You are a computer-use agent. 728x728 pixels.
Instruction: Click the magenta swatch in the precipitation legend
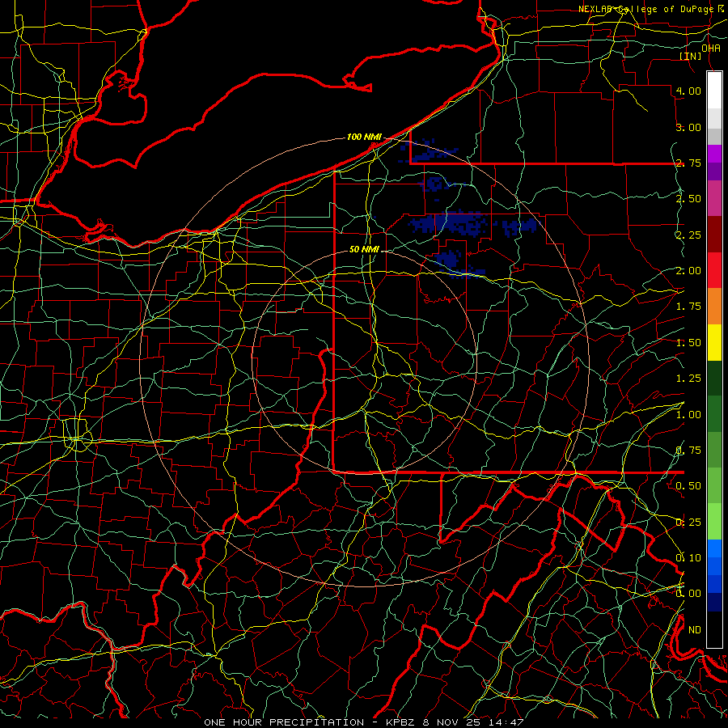[714, 154]
